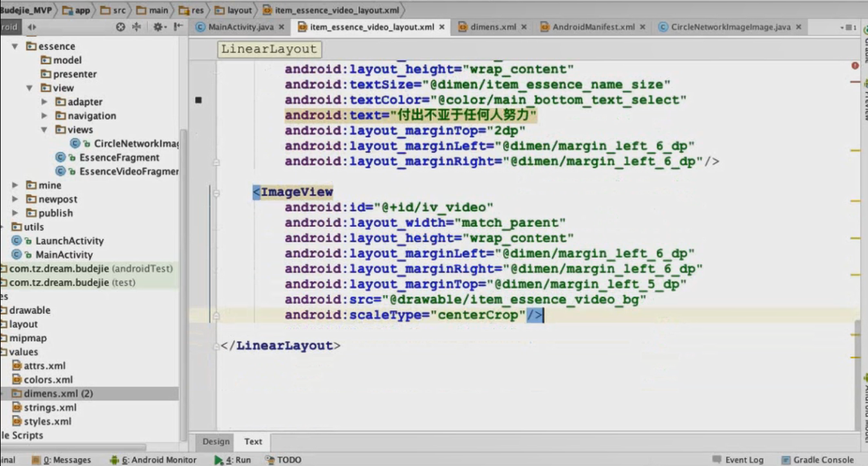868x466 pixels.
Task: Click the black color gutter swatch for textColor
Action: pos(198,100)
